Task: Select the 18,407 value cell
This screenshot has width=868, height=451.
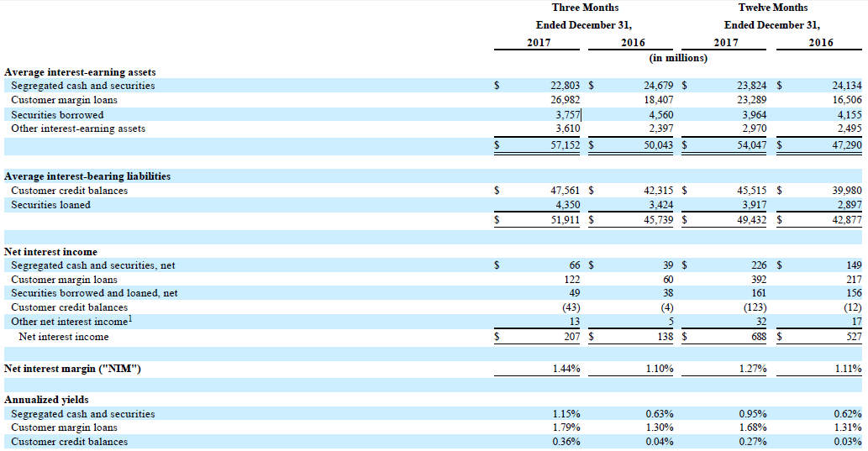Action: pyautogui.click(x=658, y=100)
